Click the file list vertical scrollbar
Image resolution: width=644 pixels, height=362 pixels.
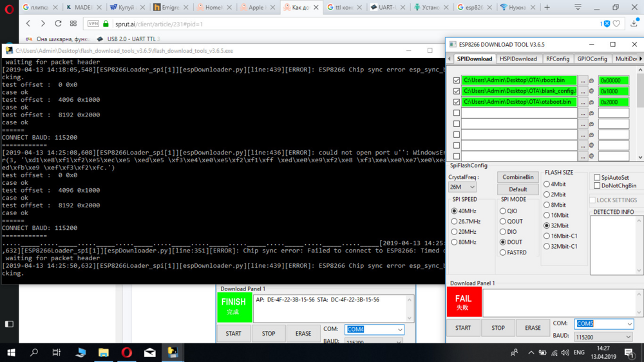[x=640, y=113]
